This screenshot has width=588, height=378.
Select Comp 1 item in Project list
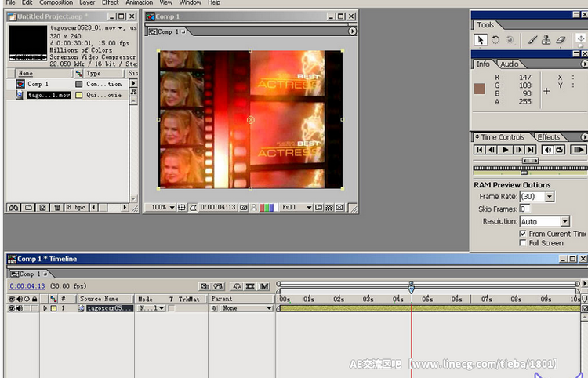(38, 84)
